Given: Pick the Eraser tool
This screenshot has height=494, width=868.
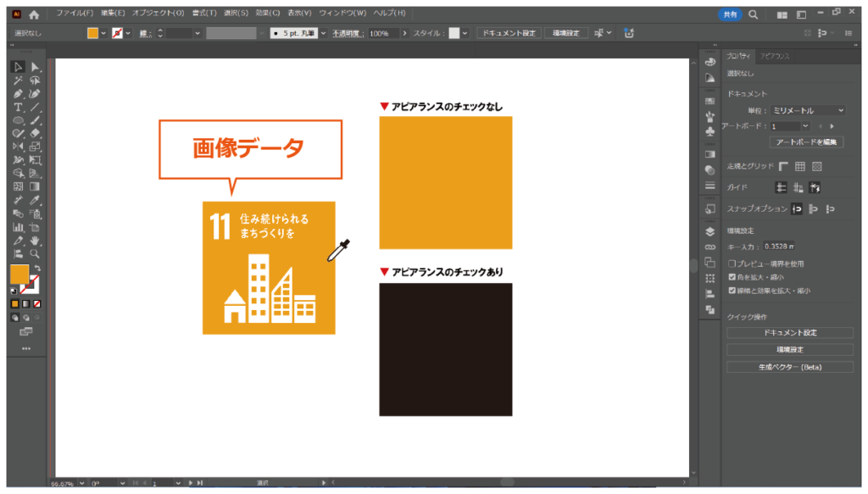Looking at the screenshot, I should tap(35, 133).
